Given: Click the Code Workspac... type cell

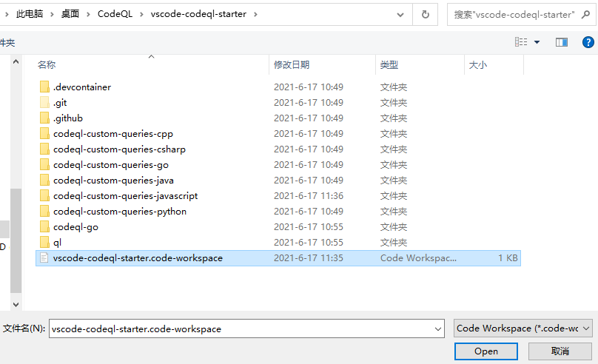Looking at the screenshot, I should (418, 258).
